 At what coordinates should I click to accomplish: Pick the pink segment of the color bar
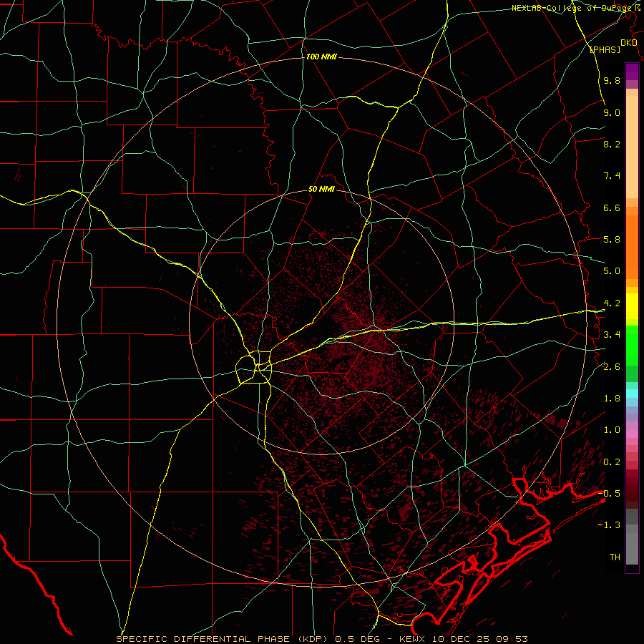[632, 434]
